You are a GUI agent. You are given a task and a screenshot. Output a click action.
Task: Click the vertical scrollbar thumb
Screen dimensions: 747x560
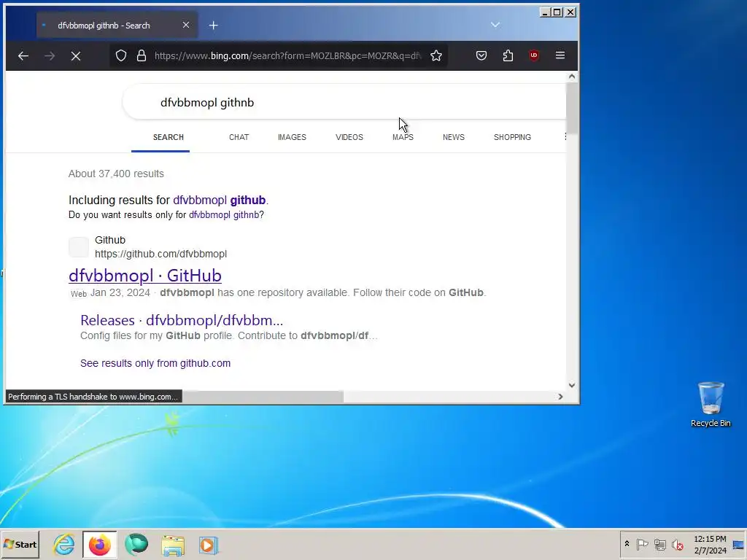pyautogui.click(x=572, y=108)
